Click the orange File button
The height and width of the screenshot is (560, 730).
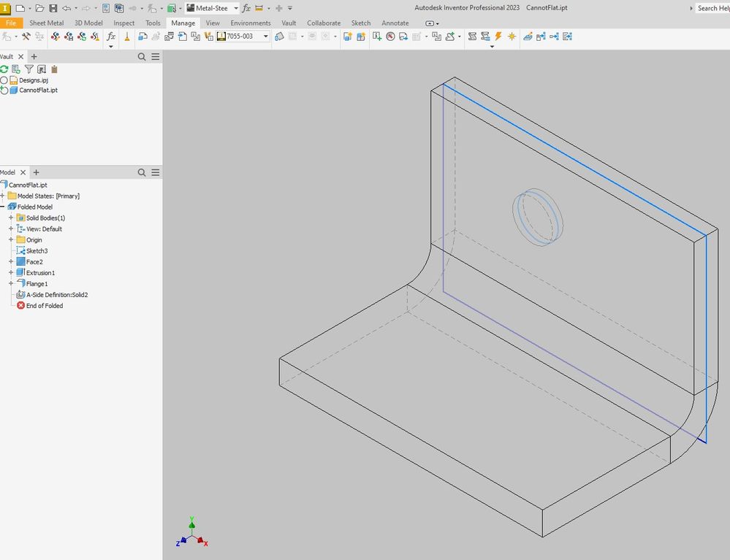pos(11,23)
